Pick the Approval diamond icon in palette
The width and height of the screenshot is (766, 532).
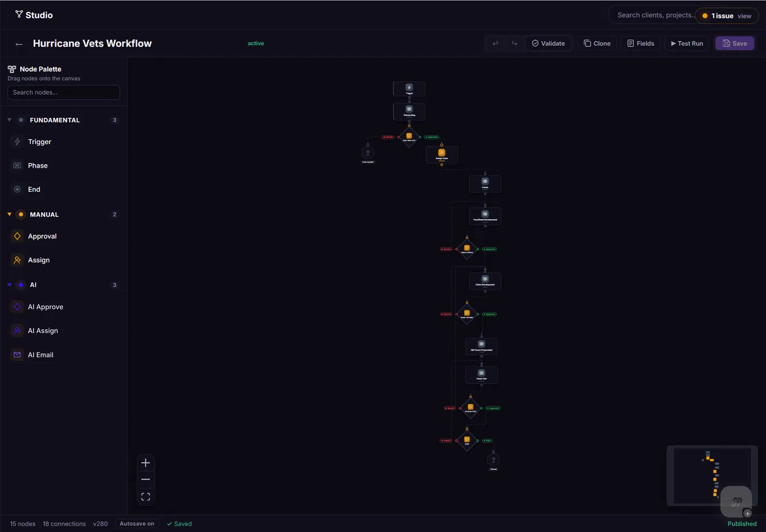tap(17, 236)
